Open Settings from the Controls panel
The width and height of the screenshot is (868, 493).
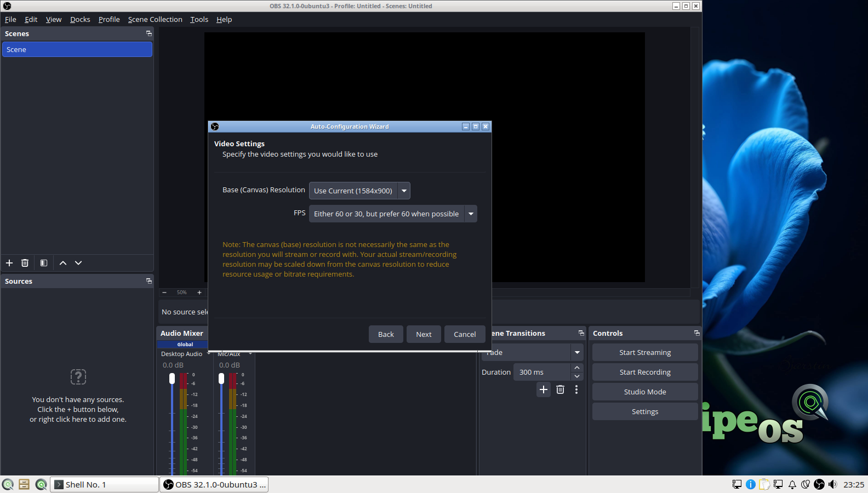click(645, 411)
